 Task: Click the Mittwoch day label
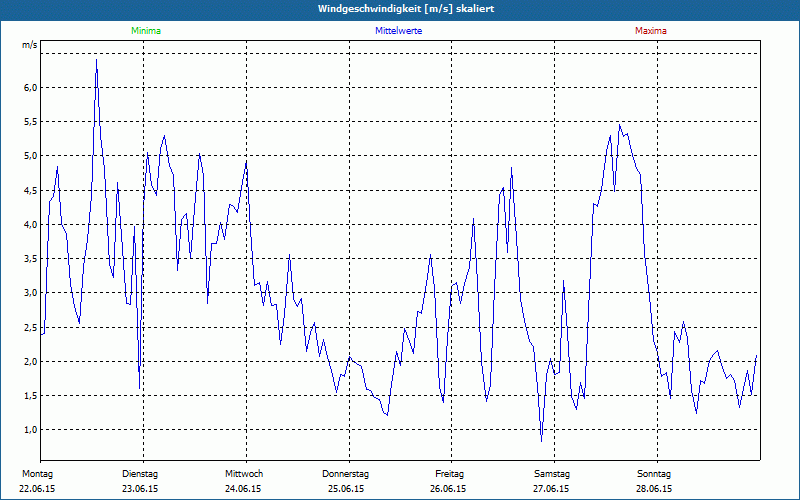point(244,474)
